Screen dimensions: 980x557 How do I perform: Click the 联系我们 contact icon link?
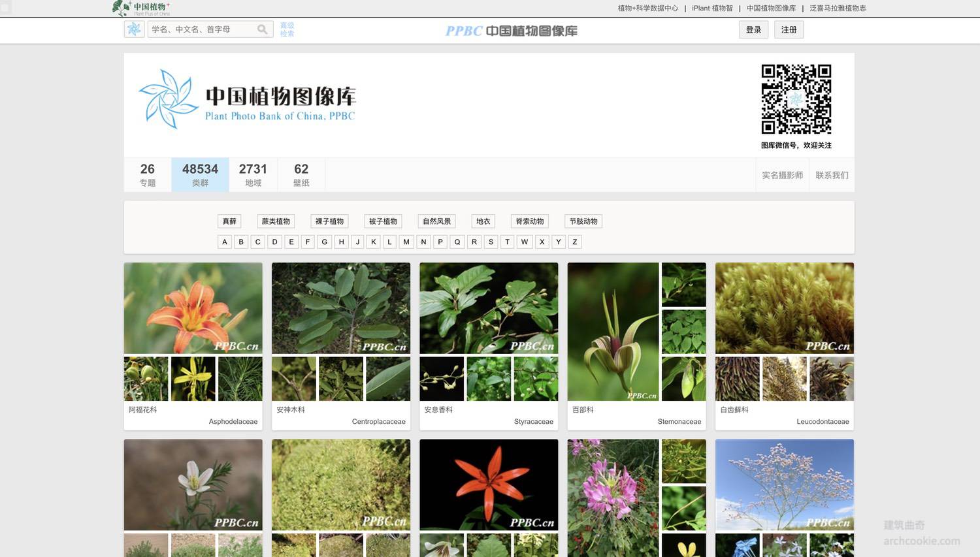(831, 175)
